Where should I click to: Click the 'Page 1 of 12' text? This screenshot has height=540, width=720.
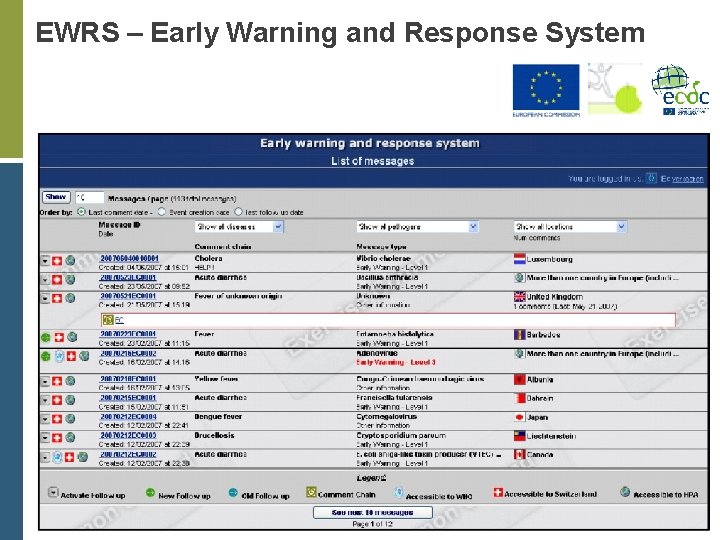click(372, 524)
